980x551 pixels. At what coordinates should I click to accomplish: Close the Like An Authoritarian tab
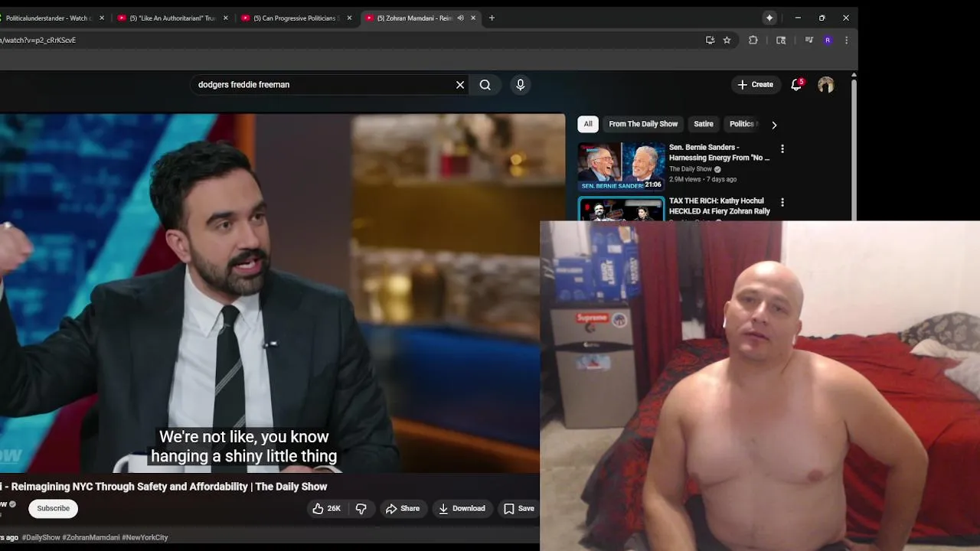pyautogui.click(x=225, y=18)
